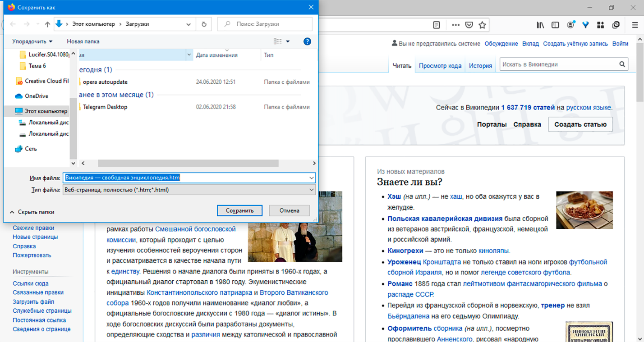Open the Lucifer.S04.1080p folder in the folder tree

click(x=44, y=55)
